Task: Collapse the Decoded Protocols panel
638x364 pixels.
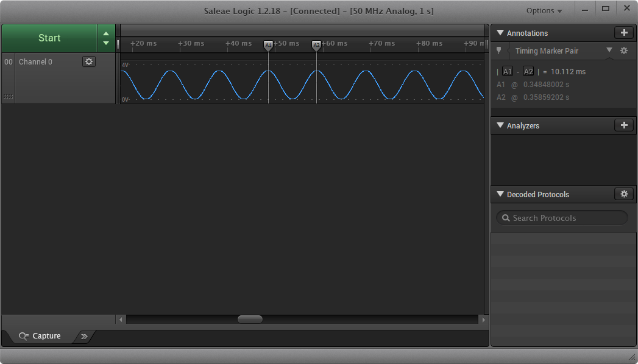Action: click(500, 194)
